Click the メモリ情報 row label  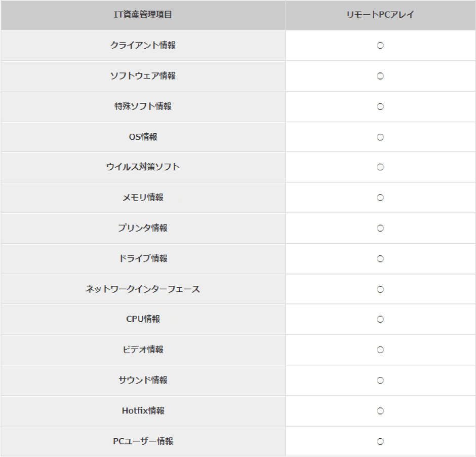pyautogui.click(x=143, y=198)
